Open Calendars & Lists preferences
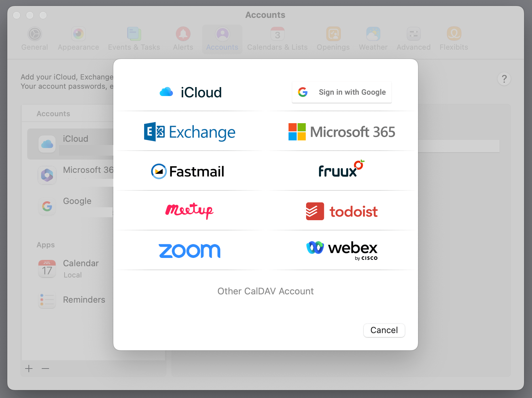 277,39
